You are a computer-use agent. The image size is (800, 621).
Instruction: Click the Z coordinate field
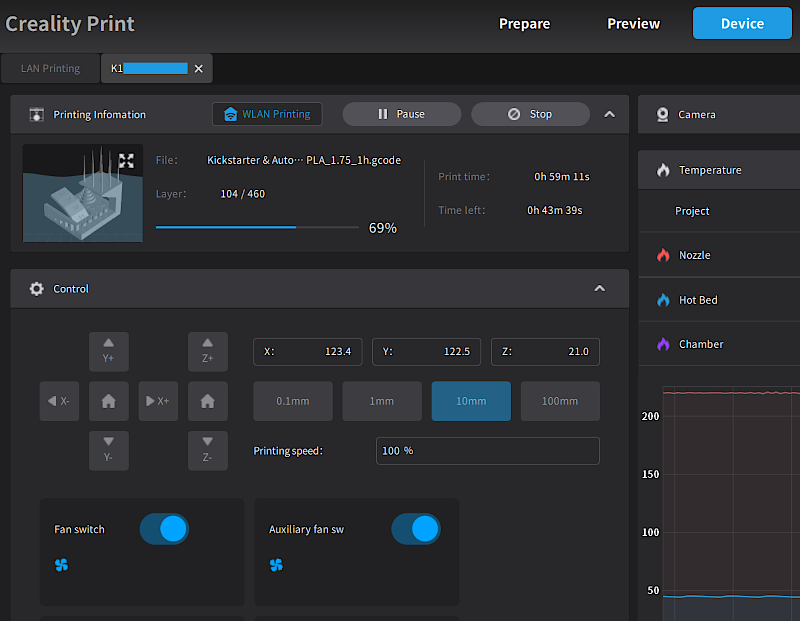(545, 352)
